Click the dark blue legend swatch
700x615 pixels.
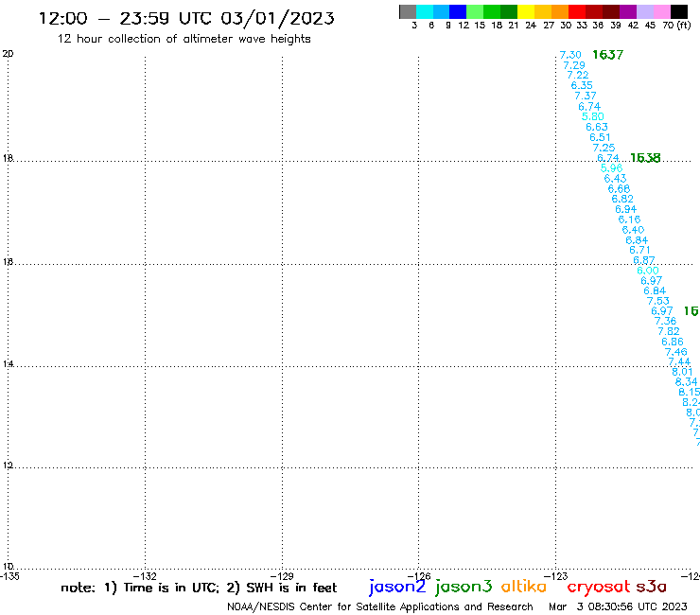[458, 11]
